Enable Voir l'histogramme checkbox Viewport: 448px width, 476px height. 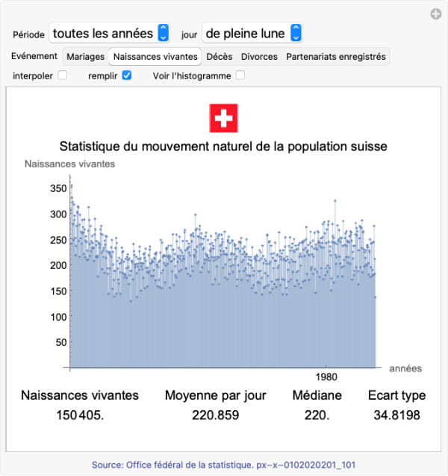pyautogui.click(x=240, y=75)
